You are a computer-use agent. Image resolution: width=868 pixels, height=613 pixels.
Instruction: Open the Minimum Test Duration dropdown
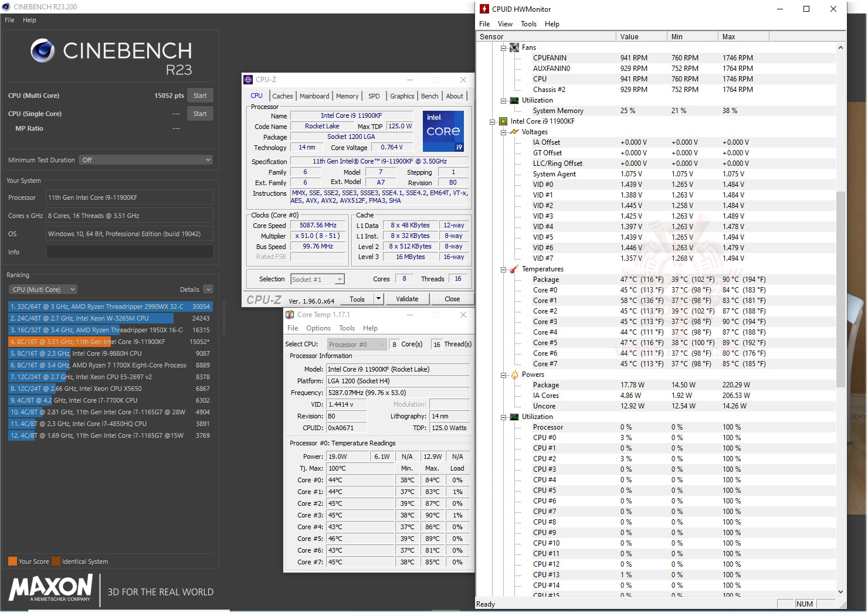[146, 160]
